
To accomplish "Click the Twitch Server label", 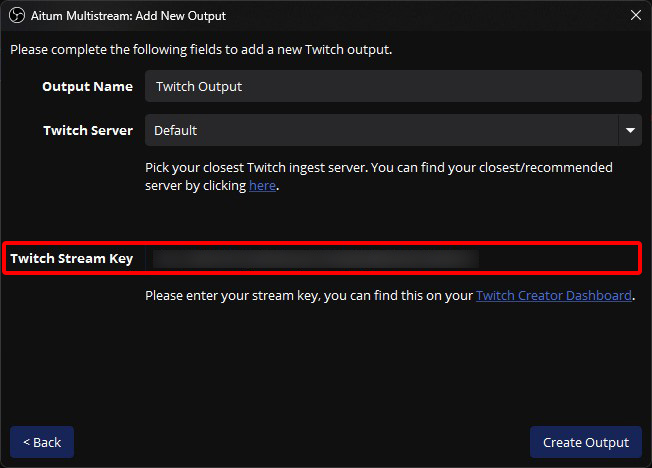I will coord(88,130).
